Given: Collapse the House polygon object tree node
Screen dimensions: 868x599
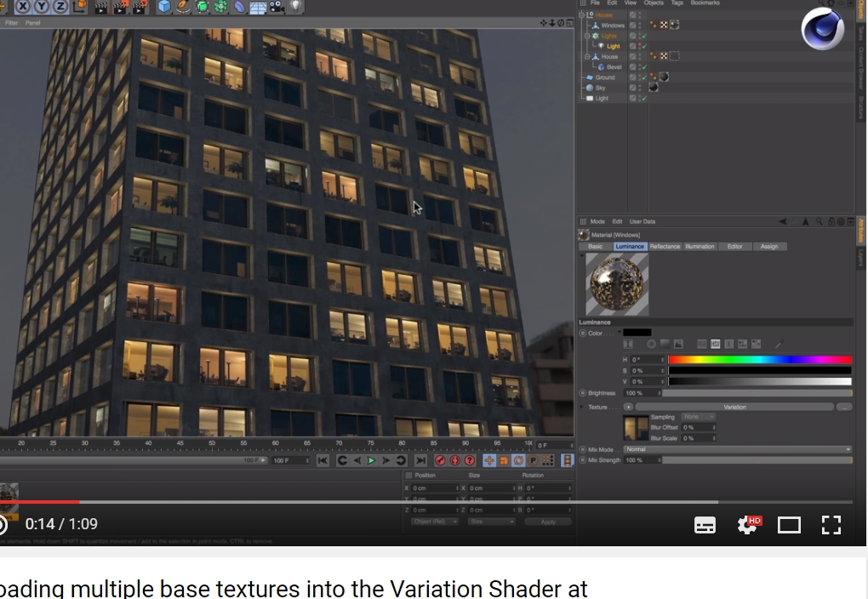Looking at the screenshot, I should point(587,56).
